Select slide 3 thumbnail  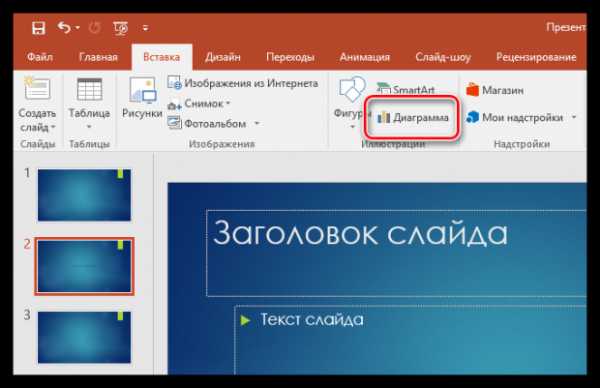pos(84,337)
